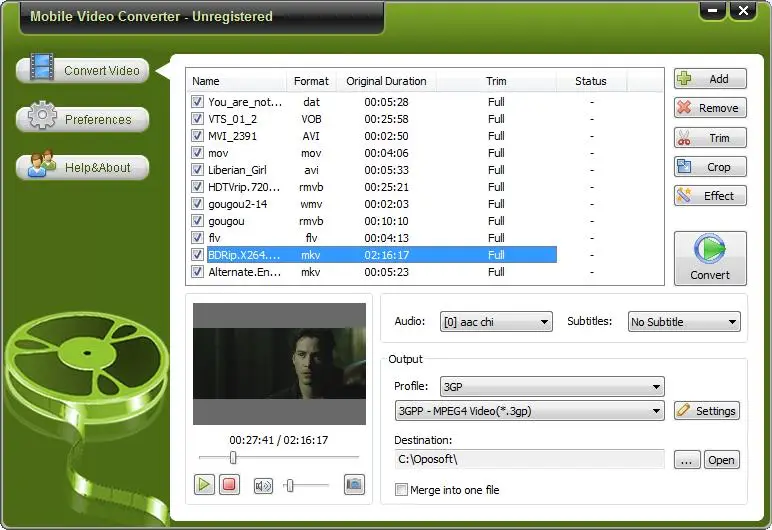This screenshot has width=772, height=530.
Task: Minimize the Mobile Video Converter window
Action: click(712, 10)
